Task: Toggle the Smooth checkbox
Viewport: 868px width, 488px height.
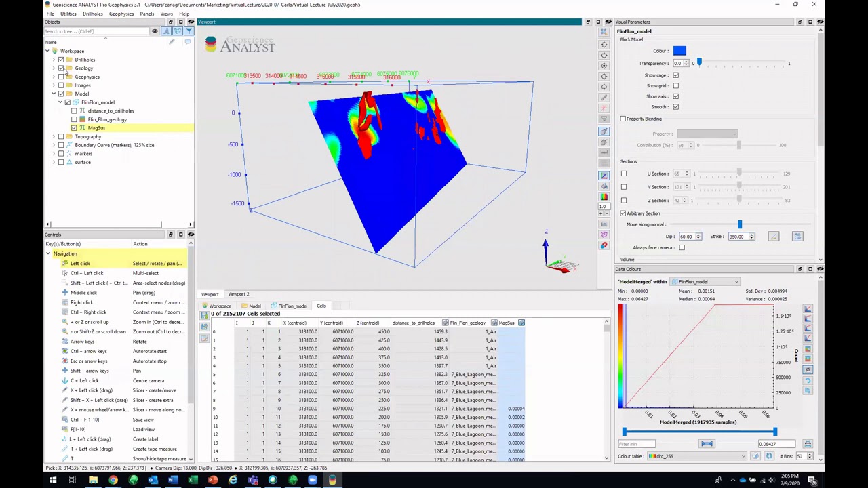Action: tap(675, 107)
